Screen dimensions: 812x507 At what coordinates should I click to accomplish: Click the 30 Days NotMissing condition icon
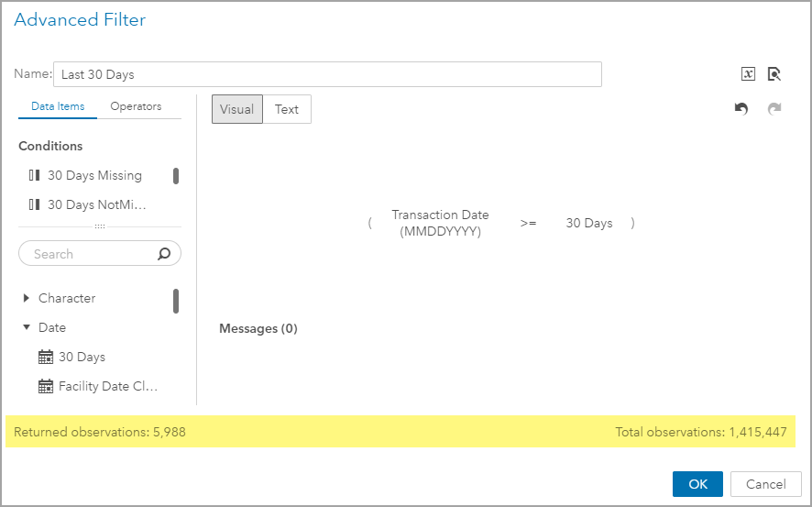(35, 204)
